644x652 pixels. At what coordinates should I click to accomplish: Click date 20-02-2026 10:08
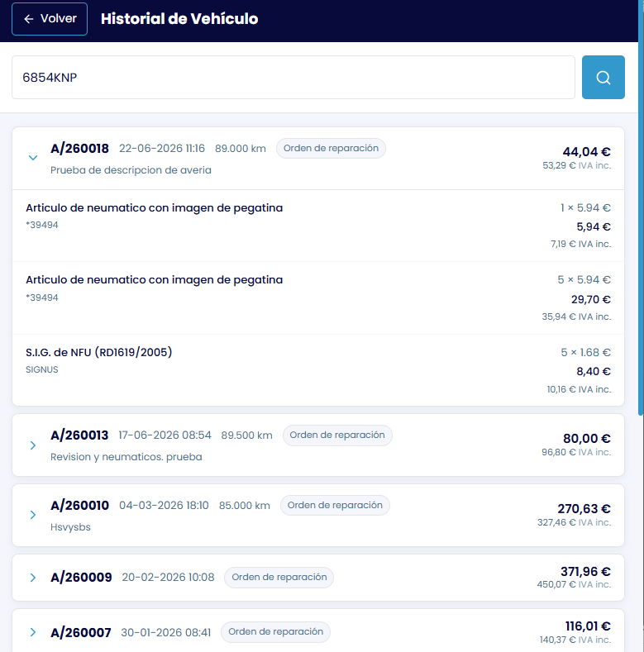tap(168, 578)
